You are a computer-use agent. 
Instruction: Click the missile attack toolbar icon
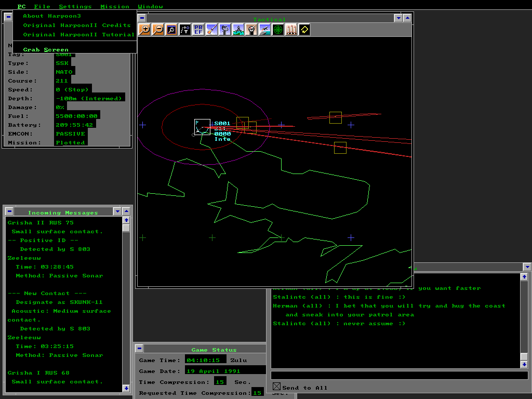(x=212, y=30)
